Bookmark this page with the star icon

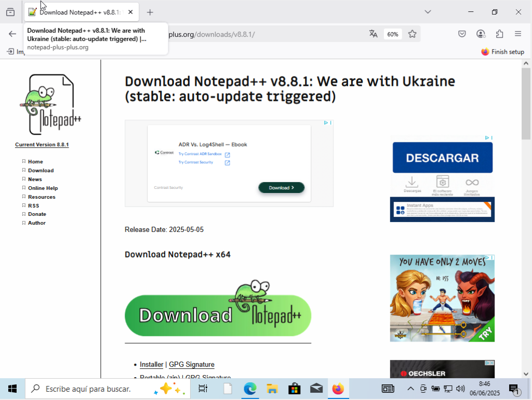click(x=412, y=34)
